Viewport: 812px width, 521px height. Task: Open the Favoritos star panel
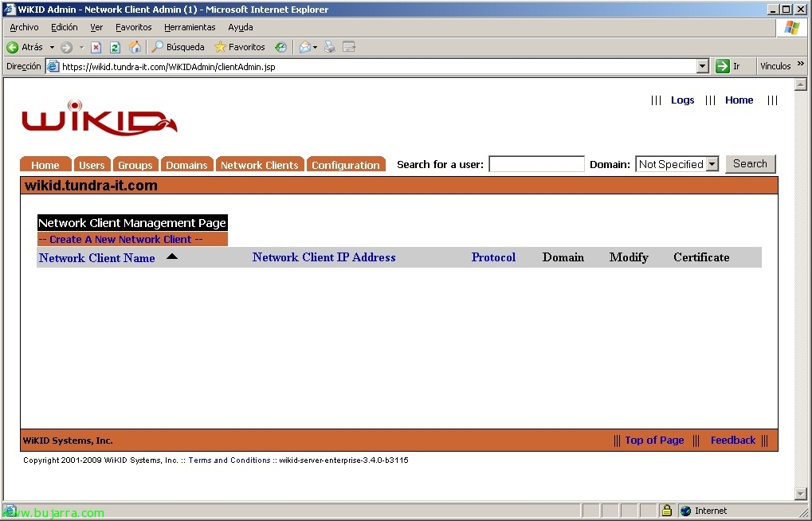click(239, 47)
